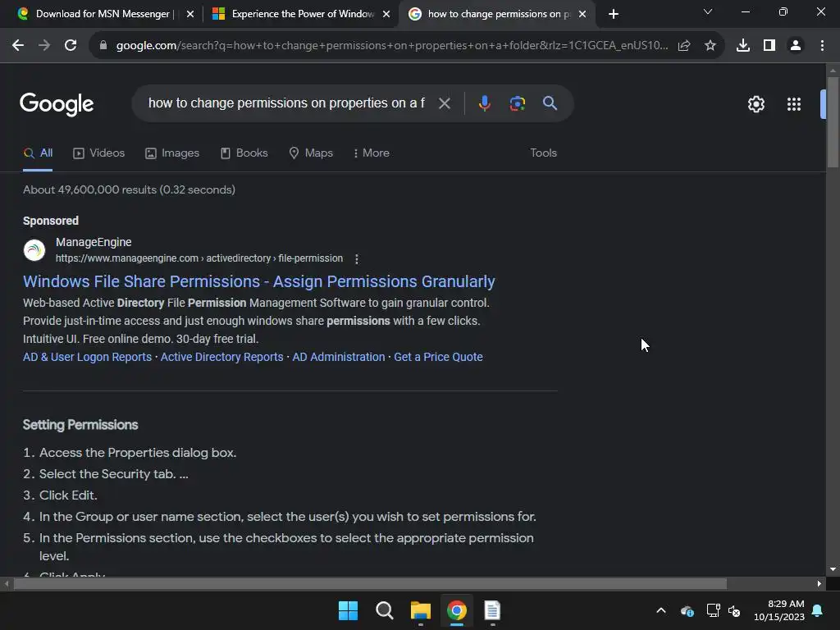Toggle the Chrome side panel
This screenshot has width=840, height=630.
coord(769,46)
